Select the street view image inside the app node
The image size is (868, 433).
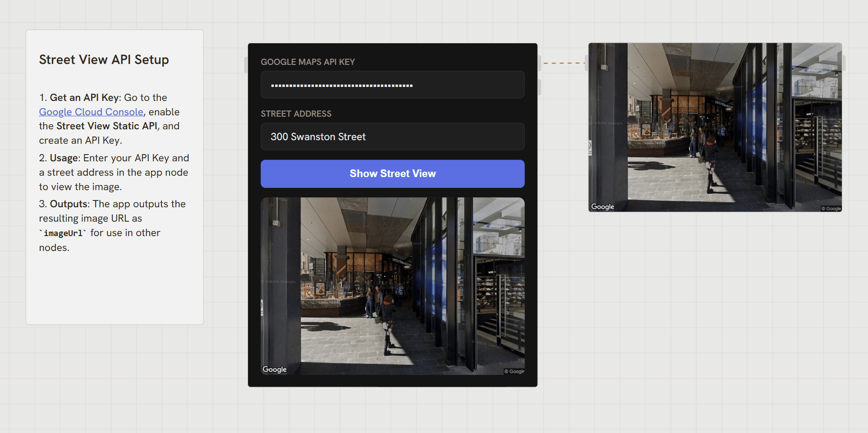click(392, 286)
